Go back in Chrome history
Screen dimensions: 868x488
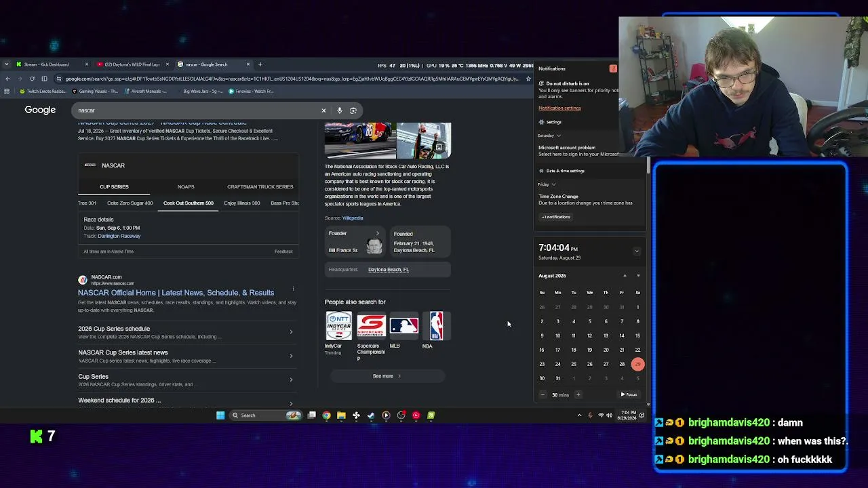[x=7, y=79]
